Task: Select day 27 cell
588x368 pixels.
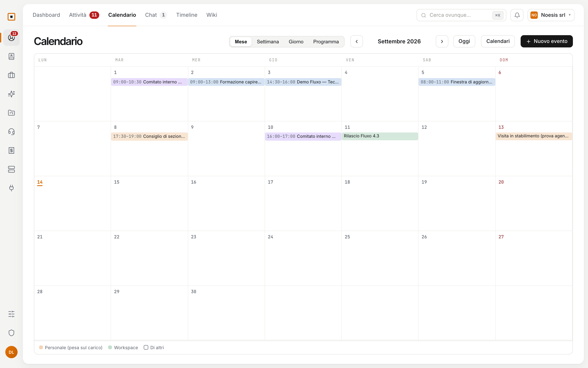Action: (x=533, y=258)
